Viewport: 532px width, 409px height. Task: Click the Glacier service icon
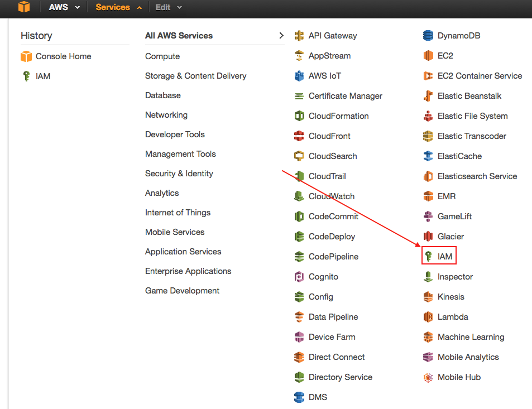tap(428, 237)
